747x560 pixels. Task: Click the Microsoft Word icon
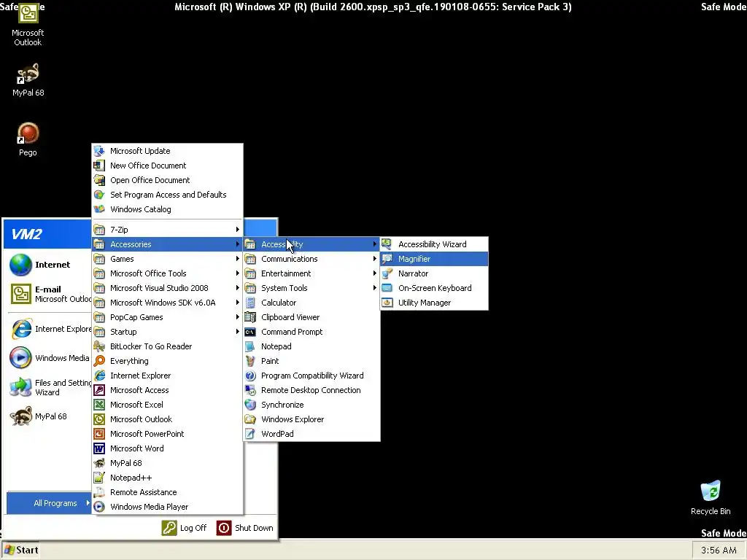(99, 448)
